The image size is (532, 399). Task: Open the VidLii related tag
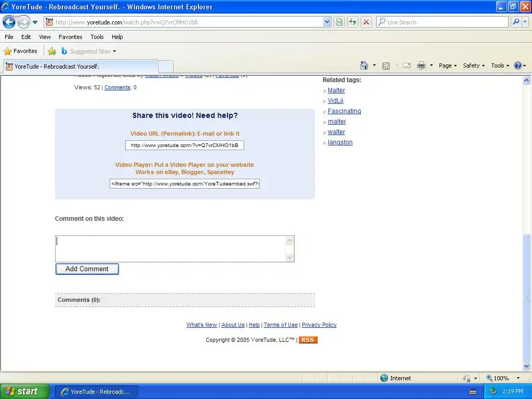pos(336,101)
